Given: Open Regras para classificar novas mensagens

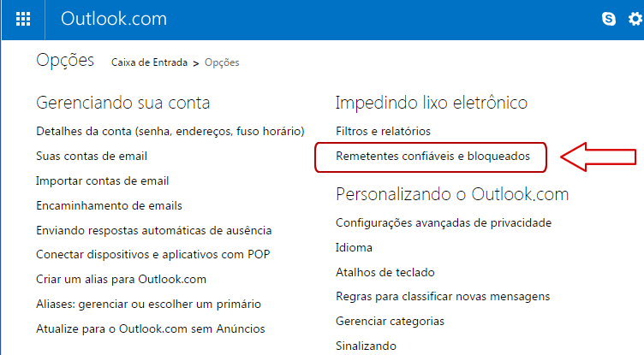Looking at the screenshot, I should tap(443, 297).
